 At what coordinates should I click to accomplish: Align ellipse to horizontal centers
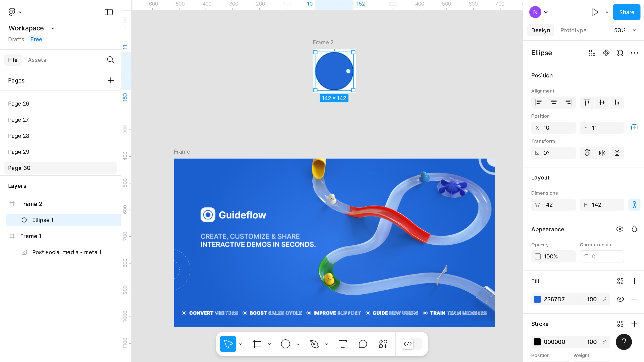[554, 102]
